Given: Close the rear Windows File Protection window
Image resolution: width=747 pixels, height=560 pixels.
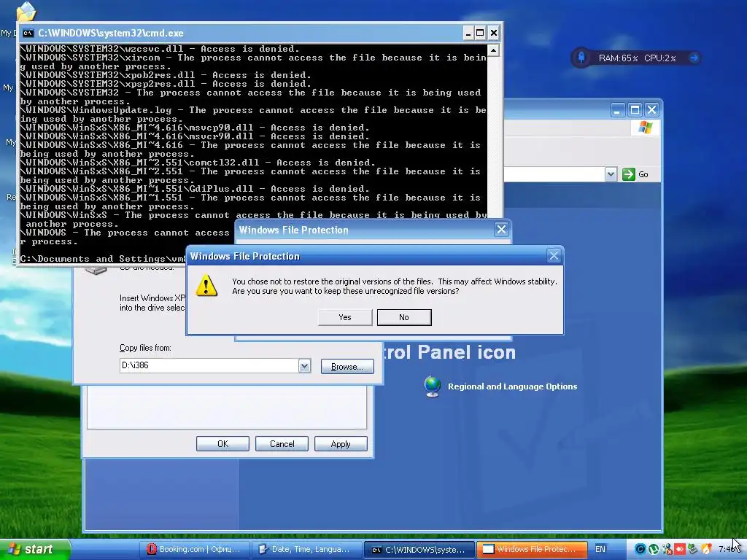Looking at the screenshot, I should tap(501, 230).
